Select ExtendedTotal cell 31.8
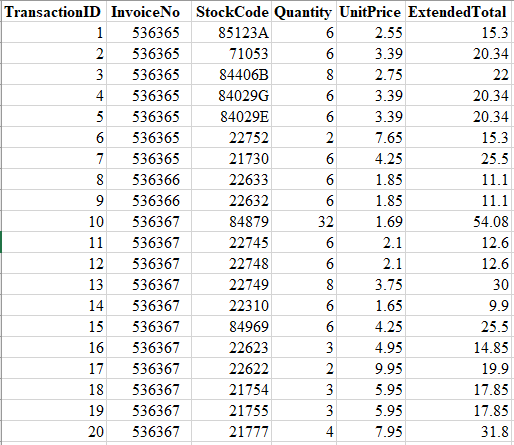Viewport: 514px width, 445px height. (x=458, y=432)
